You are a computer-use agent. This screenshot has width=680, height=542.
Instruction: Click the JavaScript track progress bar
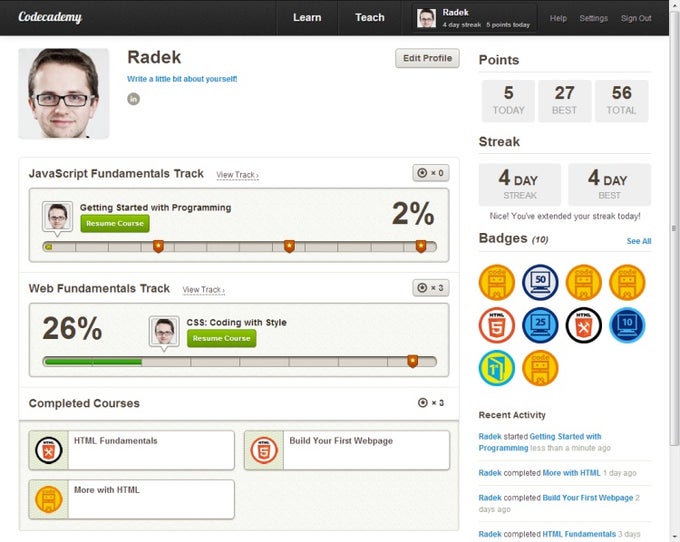(239, 247)
